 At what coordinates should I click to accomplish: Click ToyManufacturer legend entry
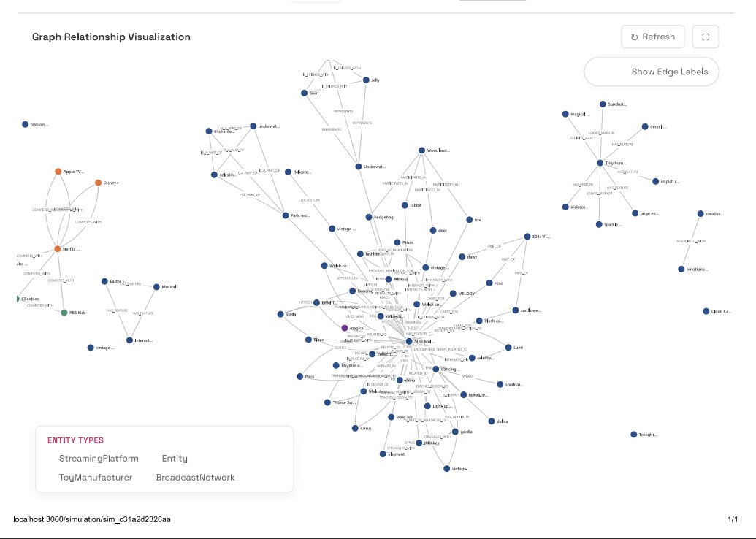coord(96,478)
